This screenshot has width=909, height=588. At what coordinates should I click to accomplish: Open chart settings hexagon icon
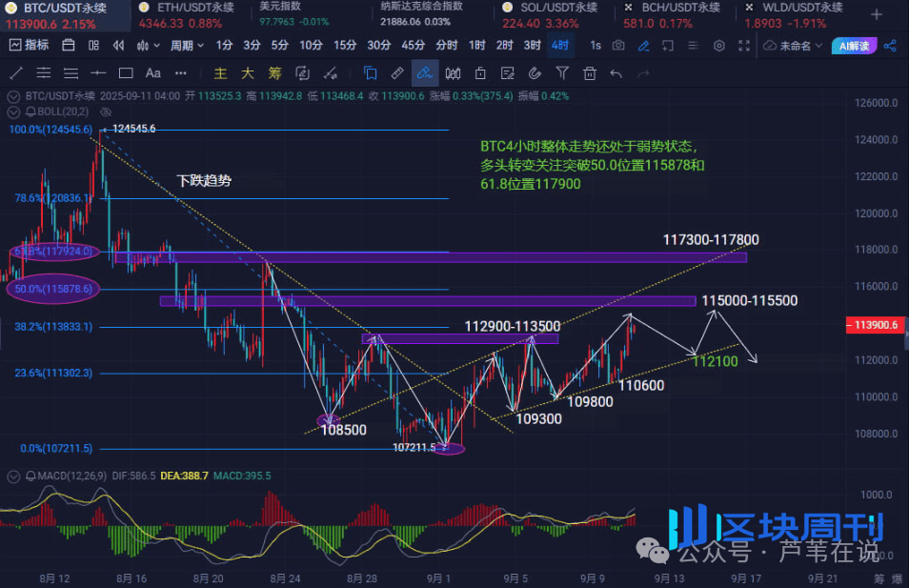718,45
